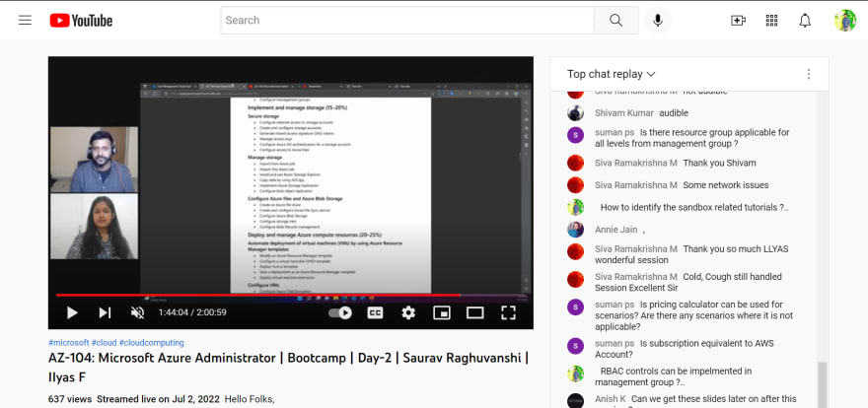This screenshot has height=408, width=868.
Task: Start voice search with microphone icon
Action: (658, 21)
